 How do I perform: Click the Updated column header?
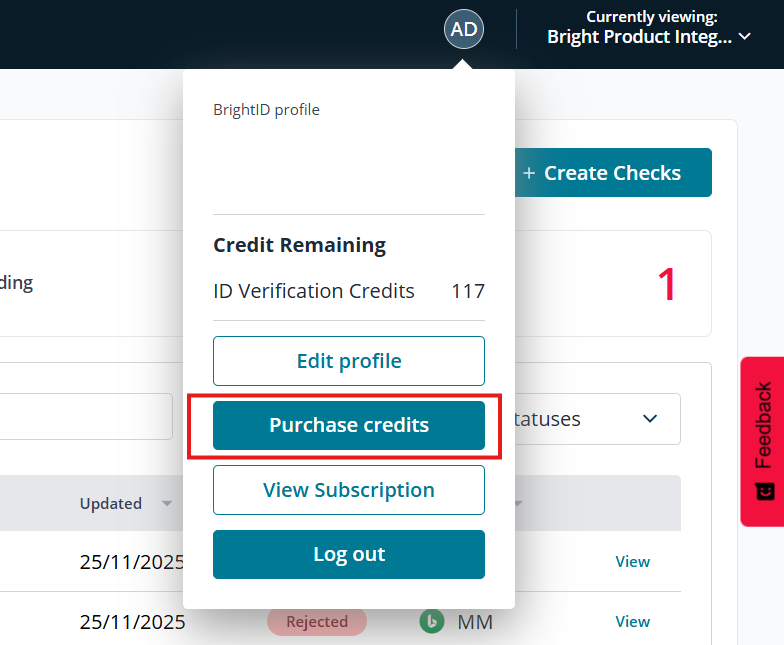[x=111, y=504]
